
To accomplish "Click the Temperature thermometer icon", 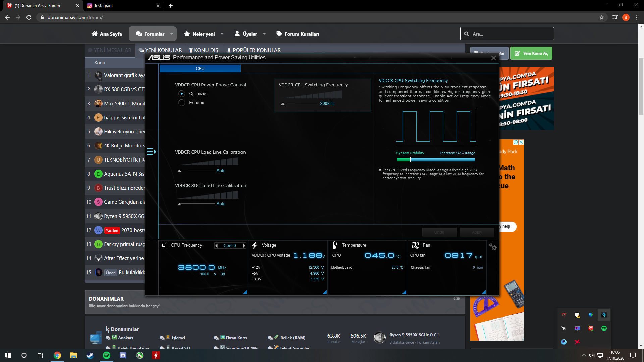I will 335,245.
